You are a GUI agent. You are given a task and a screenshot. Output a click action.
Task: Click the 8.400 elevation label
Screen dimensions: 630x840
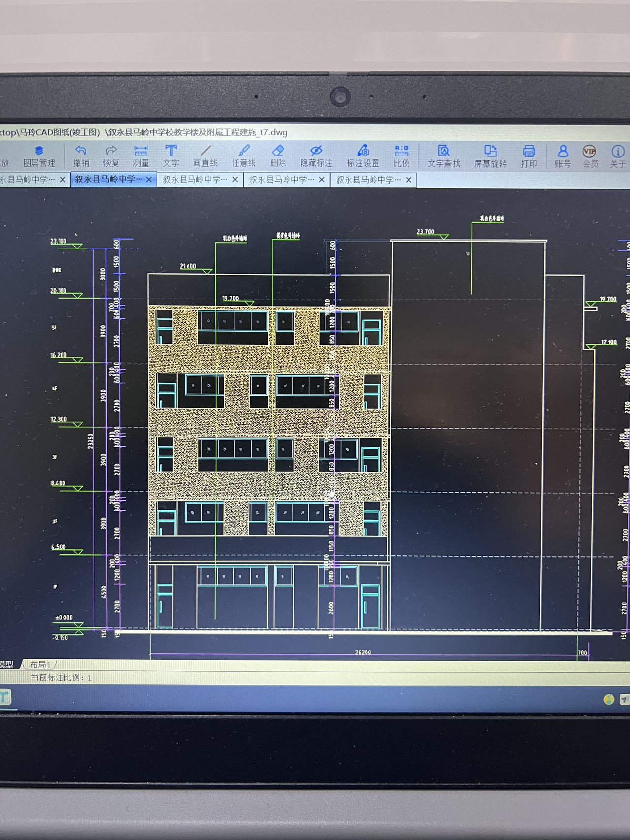click(x=58, y=483)
